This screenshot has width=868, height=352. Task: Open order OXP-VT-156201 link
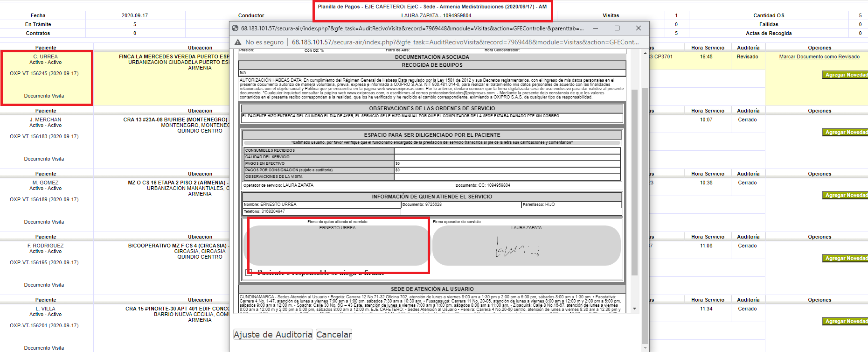pos(44,325)
